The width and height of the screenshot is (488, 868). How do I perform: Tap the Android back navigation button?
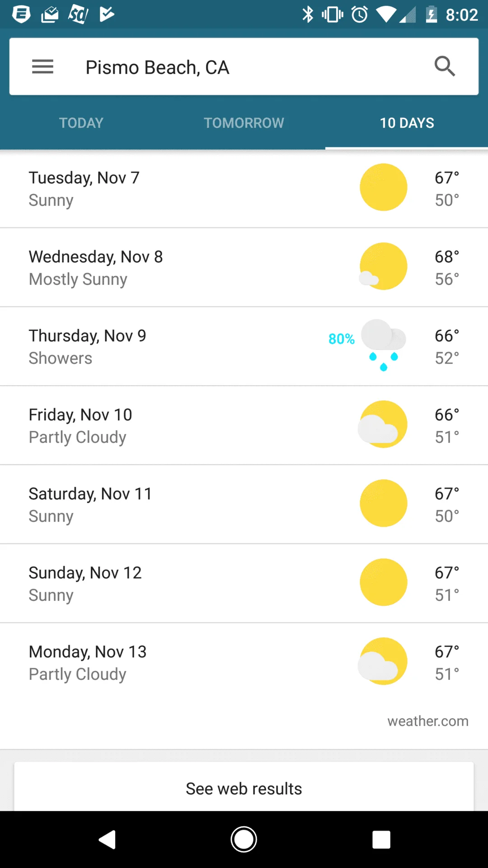click(x=108, y=840)
